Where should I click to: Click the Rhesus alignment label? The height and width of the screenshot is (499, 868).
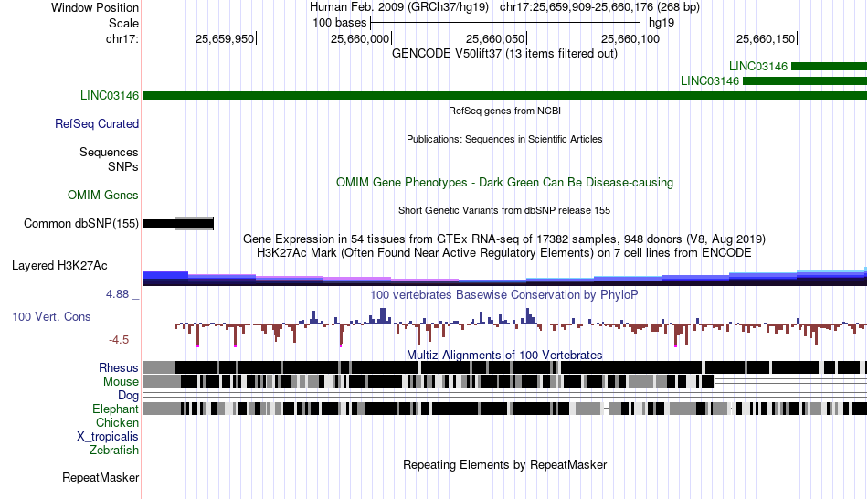pyautogui.click(x=119, y=367)
